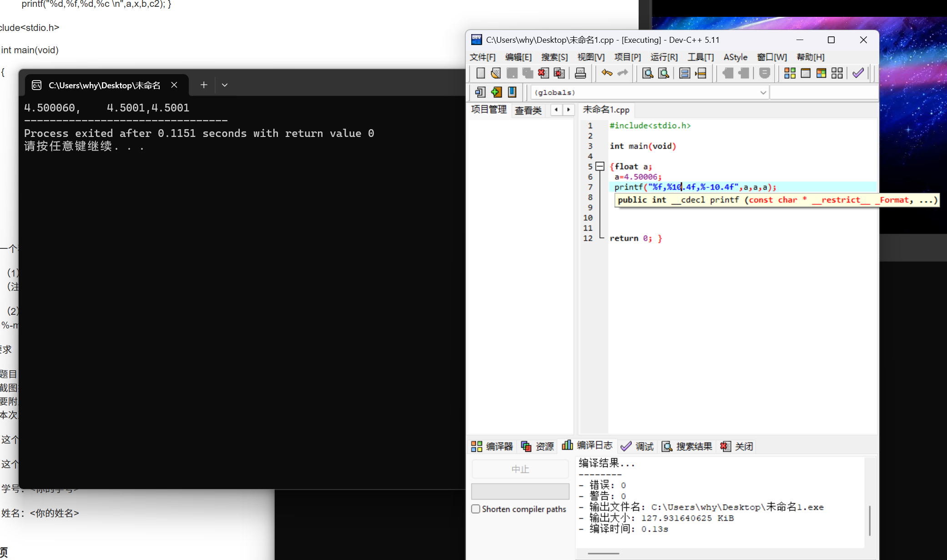This screenshot has width=947, height=560.
Task: Click the green plus Insert icon
Action: pyautogui.click(x=496, y=92)
